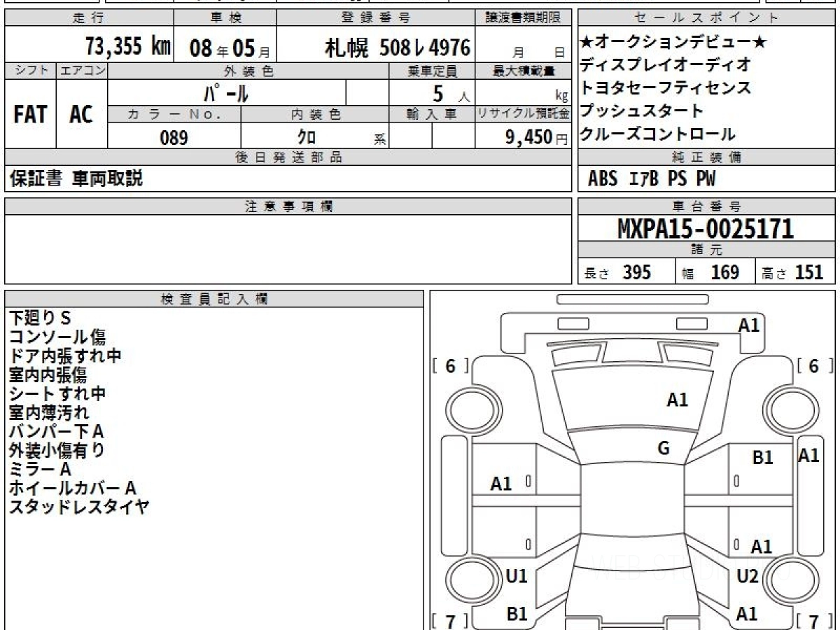The height and width of the screenshot is (630, 840).
Task: Select chassis number MXPA15-0025171
Action: click(x=706, y=228)
